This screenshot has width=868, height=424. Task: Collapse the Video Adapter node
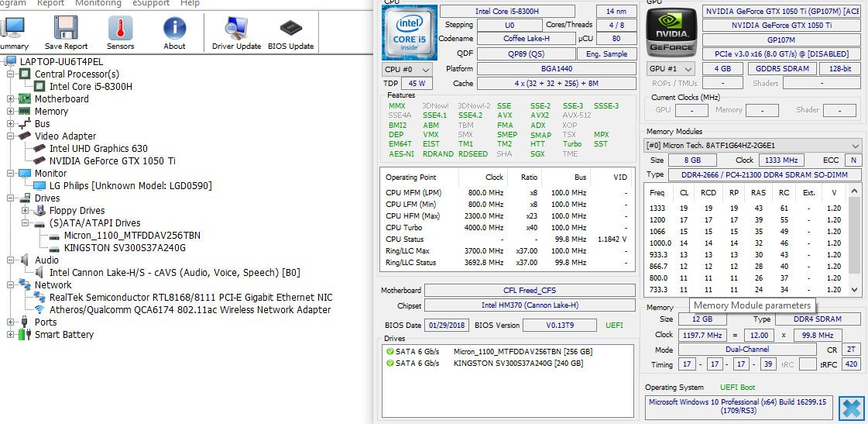(10, 136)
